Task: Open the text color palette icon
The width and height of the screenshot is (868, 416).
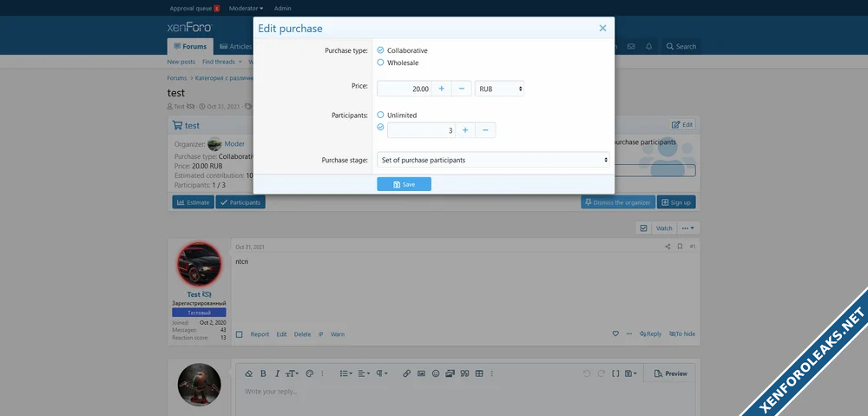Action: [309, 373]
